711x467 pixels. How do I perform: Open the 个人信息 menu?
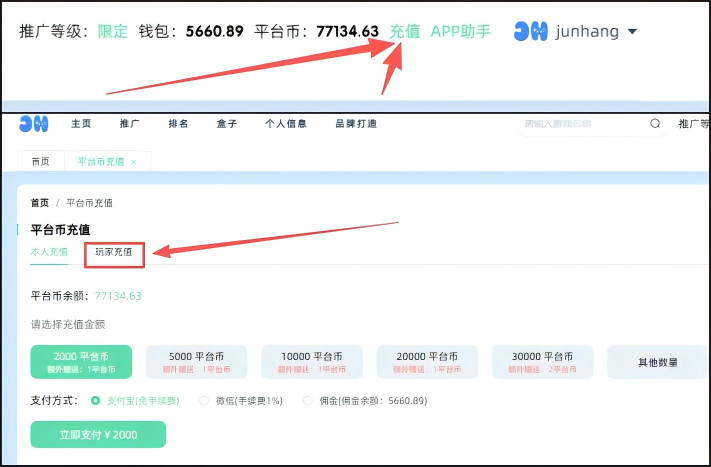point(285,124)
